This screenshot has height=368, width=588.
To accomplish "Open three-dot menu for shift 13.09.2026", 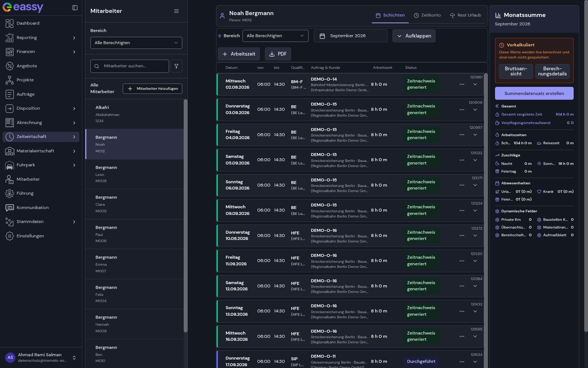I will pos(462,311).
